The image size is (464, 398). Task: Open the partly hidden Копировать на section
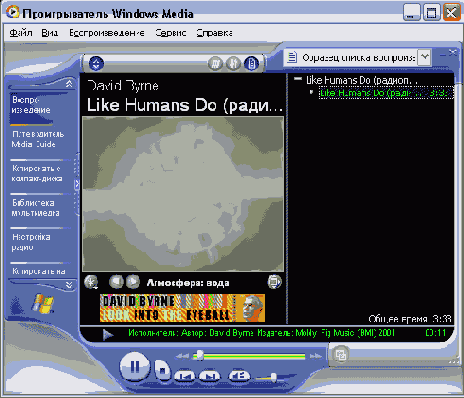click(x=38, y=271)
